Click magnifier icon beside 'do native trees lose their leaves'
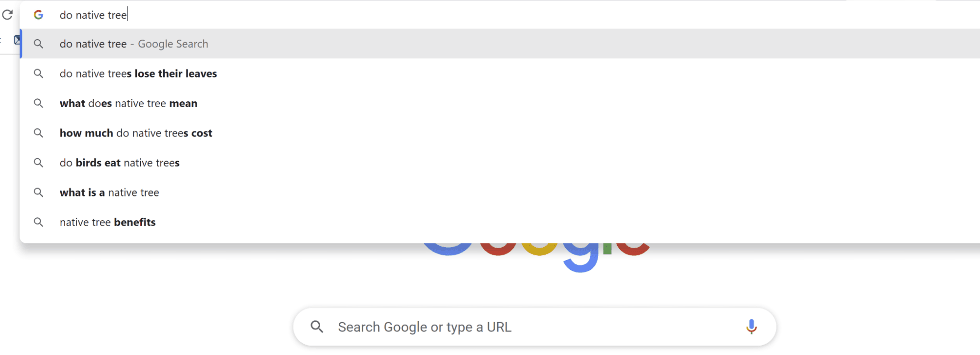Viewport: 980px width, 355px height. click(38, 73)
